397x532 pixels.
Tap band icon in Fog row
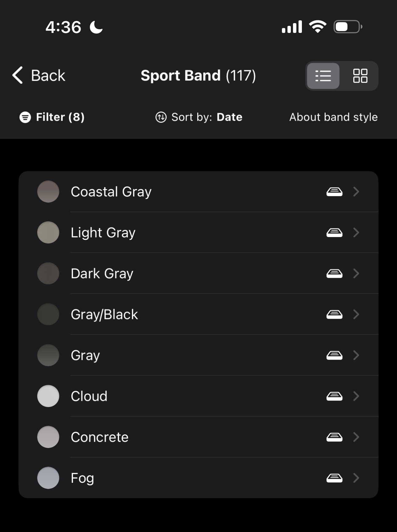tap(334, 478)
